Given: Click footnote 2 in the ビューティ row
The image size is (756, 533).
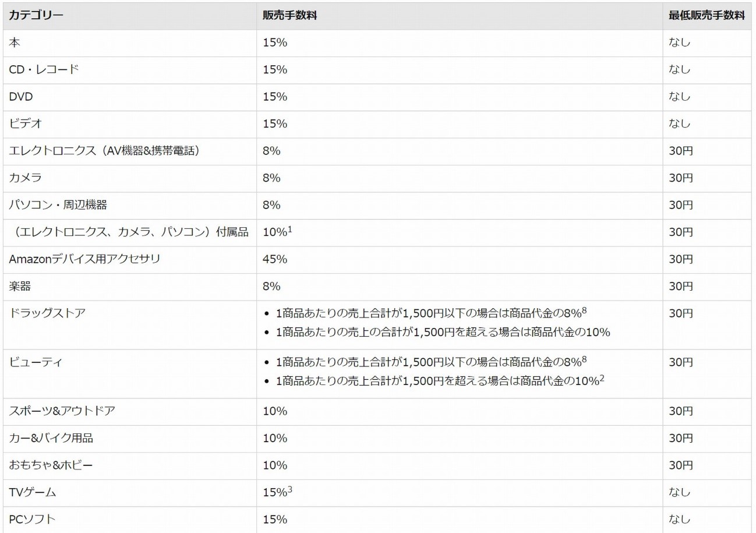Looking at the screenshot, I should click(x=602, y=378).
